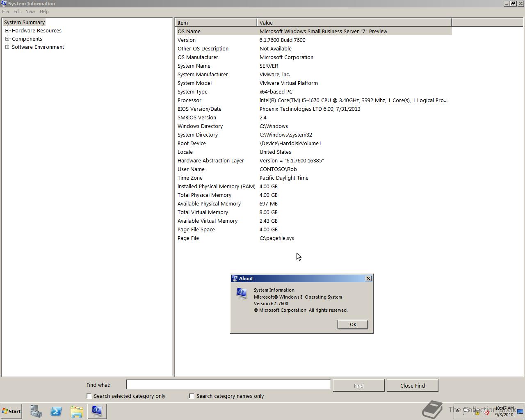
Task: Open the File menu
Action: point(5,11)
